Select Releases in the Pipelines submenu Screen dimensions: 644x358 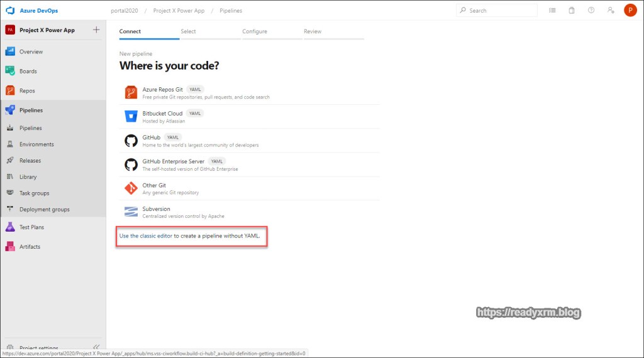tap(30, 161)
